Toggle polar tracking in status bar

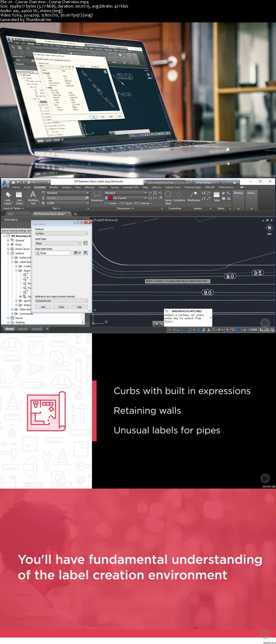[x=184, y=330]
